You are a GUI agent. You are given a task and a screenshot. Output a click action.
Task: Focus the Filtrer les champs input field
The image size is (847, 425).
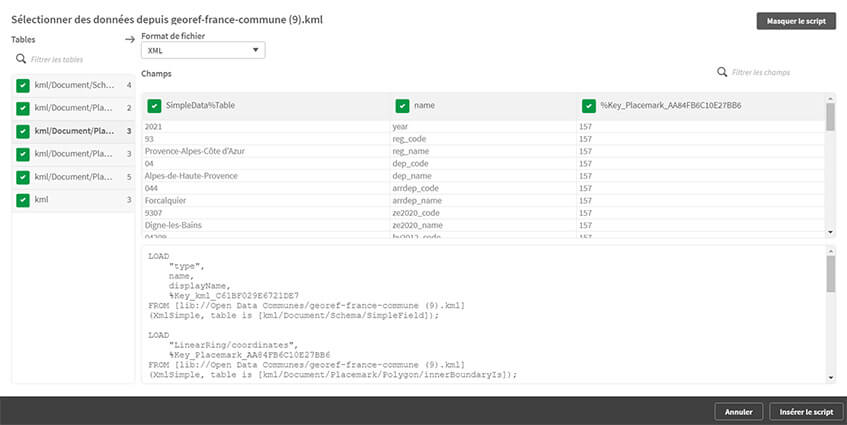coord(776,72)
